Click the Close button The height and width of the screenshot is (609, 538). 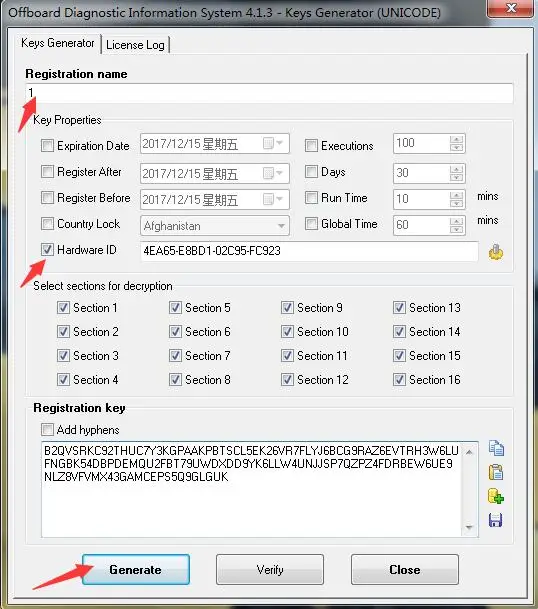tap(405, 569)
